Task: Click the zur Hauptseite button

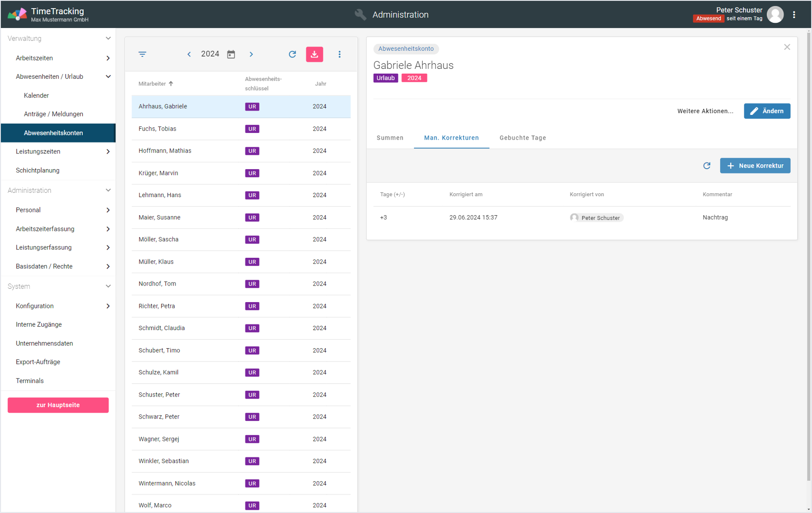Action: point(58,405)
